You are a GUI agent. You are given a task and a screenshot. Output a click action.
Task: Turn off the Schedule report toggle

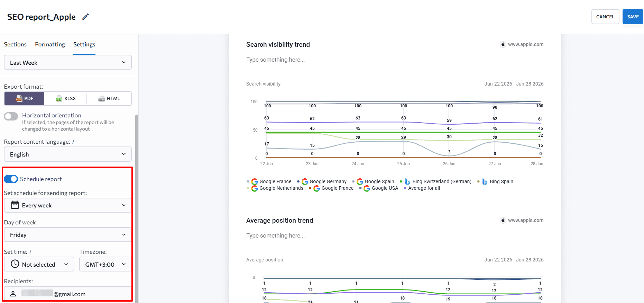pos(11,179)
